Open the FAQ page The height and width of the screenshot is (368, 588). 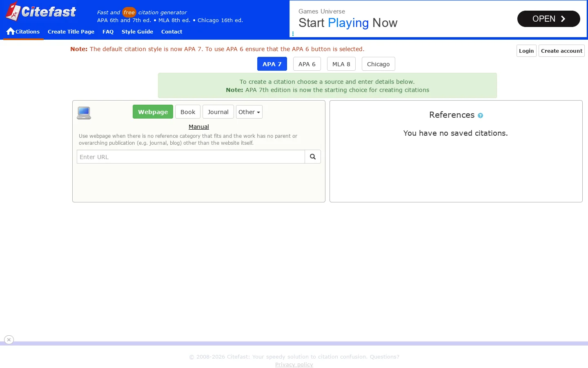(x=108, y=31)
